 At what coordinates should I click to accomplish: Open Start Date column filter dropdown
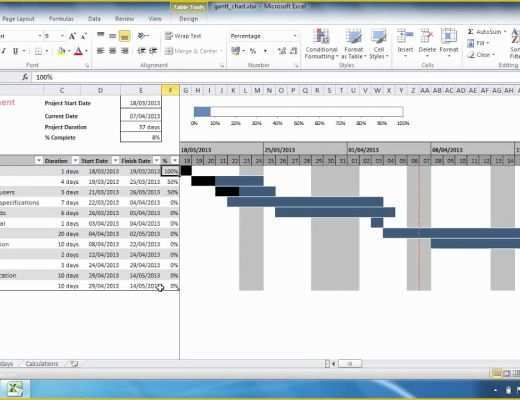click(x=115, y=160)
